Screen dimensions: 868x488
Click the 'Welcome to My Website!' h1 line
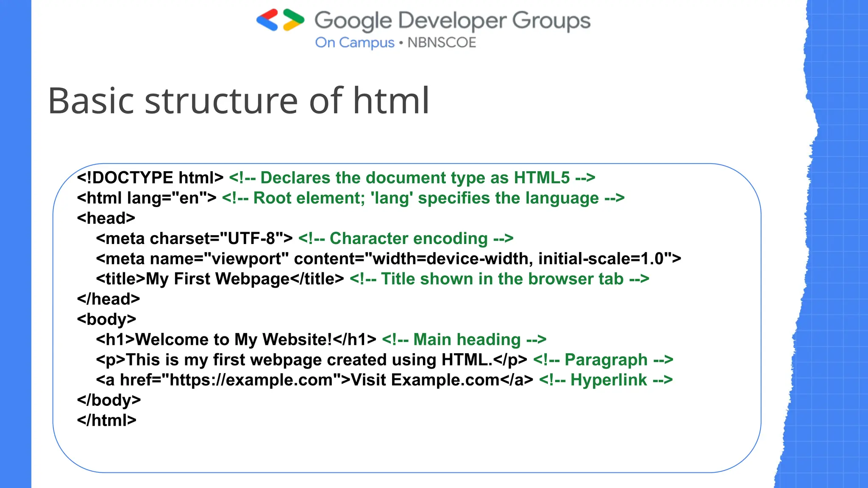pos(236,340)
